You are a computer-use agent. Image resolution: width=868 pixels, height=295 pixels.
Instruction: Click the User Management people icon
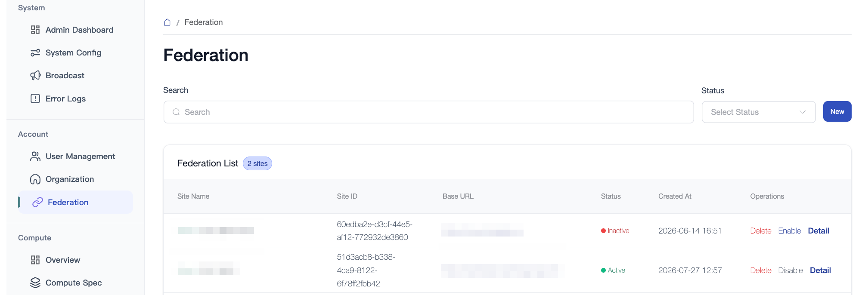coord(35,157)
